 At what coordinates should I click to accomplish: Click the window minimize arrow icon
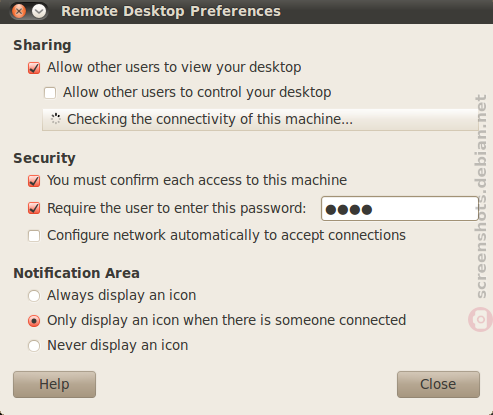(39, 11)
